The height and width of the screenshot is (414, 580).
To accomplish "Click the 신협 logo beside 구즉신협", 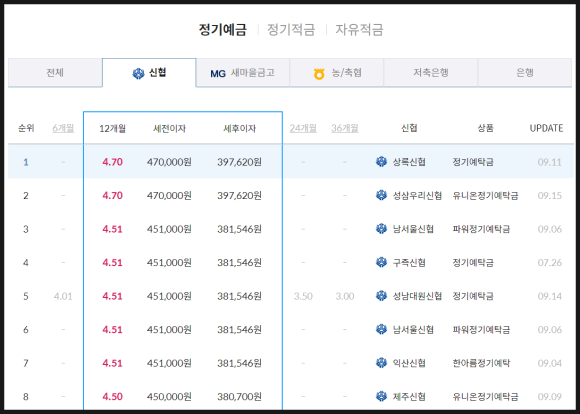I will coord(381,262).
